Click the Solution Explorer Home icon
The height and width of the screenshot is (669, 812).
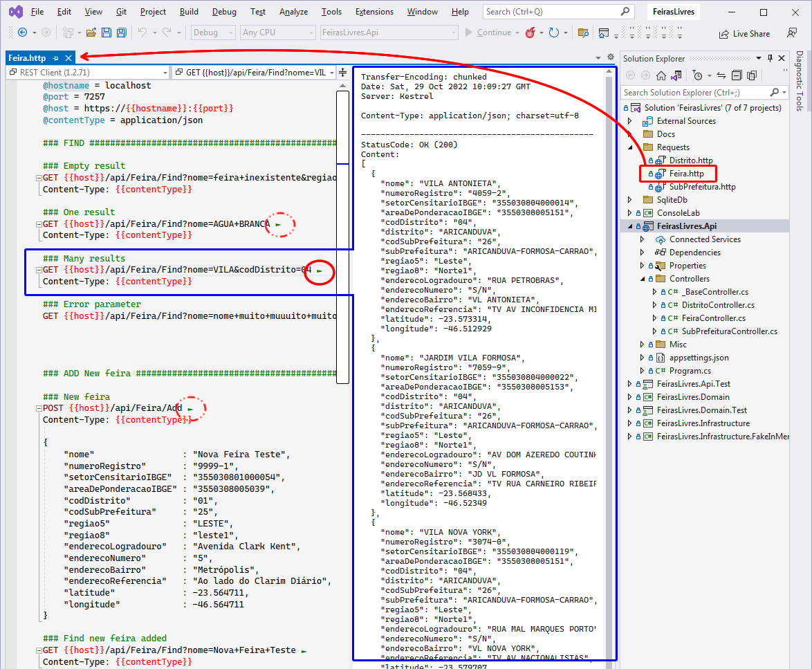click(661, 75)
